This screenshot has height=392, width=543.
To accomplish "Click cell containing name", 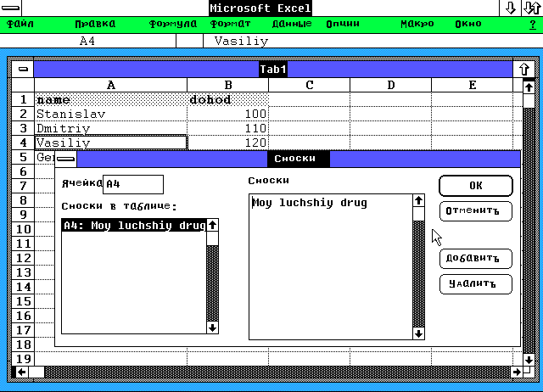I will point(111,100).
